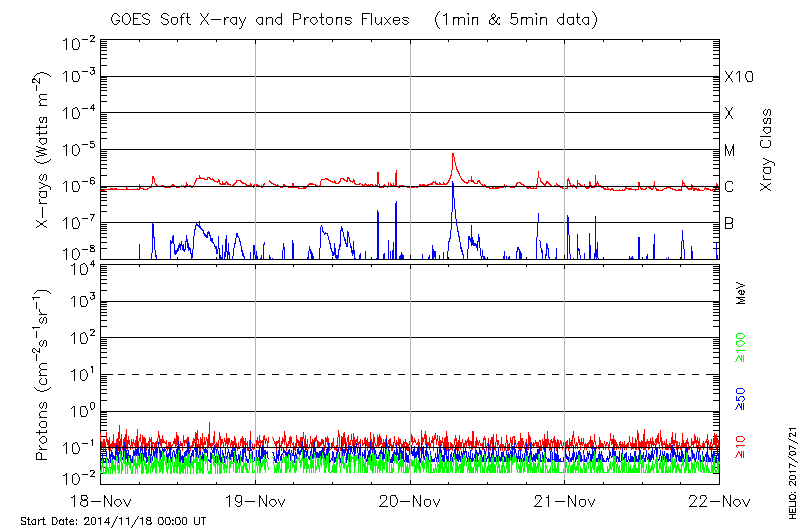
Task: Click the HELIO date stamp text
Action: (x=790, y=463)
